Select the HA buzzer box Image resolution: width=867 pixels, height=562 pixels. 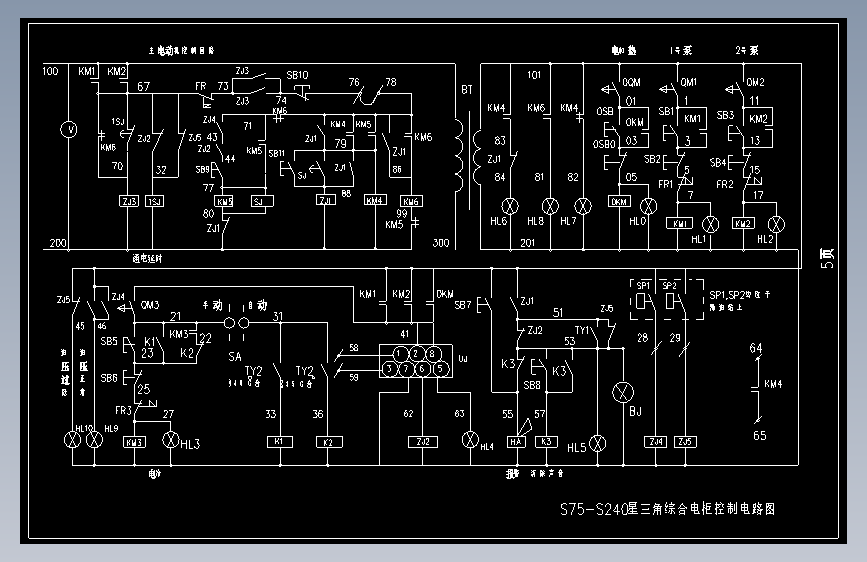[516, 442]
